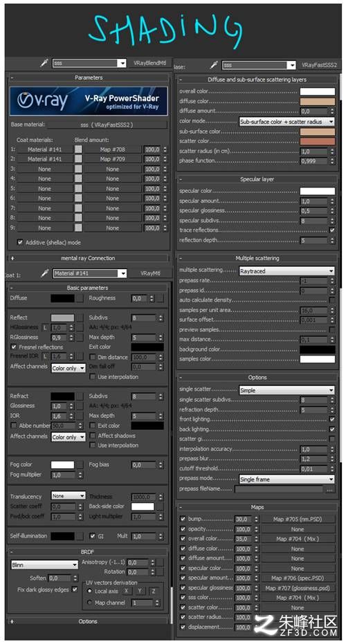The width and height of the screenshot is (346, 644).
Task: Toggle Affect shadows checkbox
Action: tap(93, 436)
